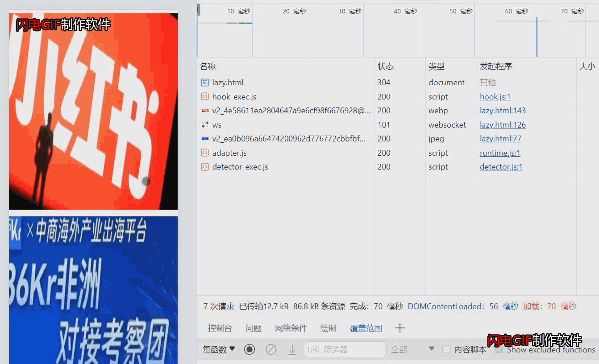The height and width of the screenshot is (364, 599).
Task: Click the jpeg type cell
Action: (437, 139)
